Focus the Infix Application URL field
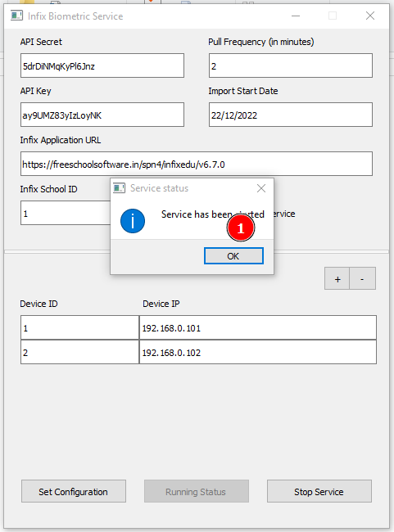This screenshot has width=394, height=532. [197, 164]
